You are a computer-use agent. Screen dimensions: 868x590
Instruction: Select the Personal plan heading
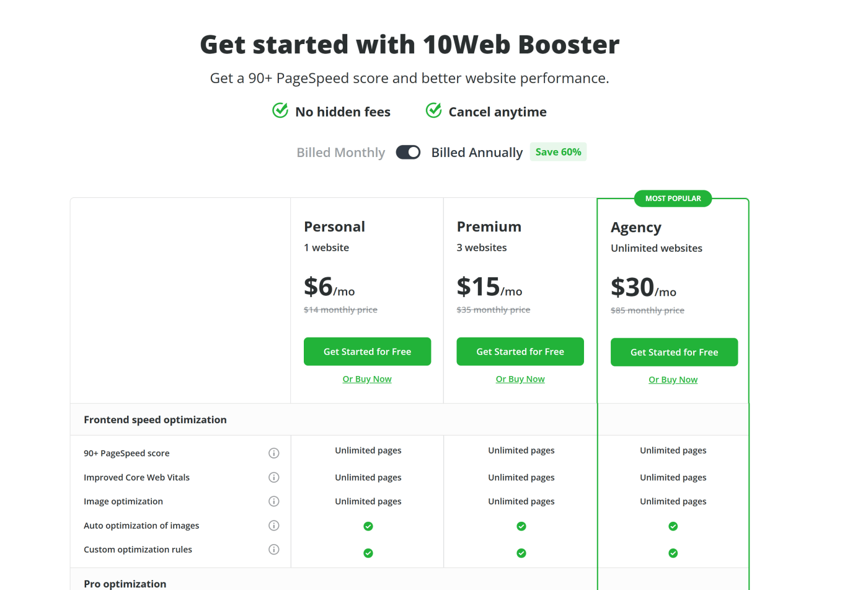334,226
